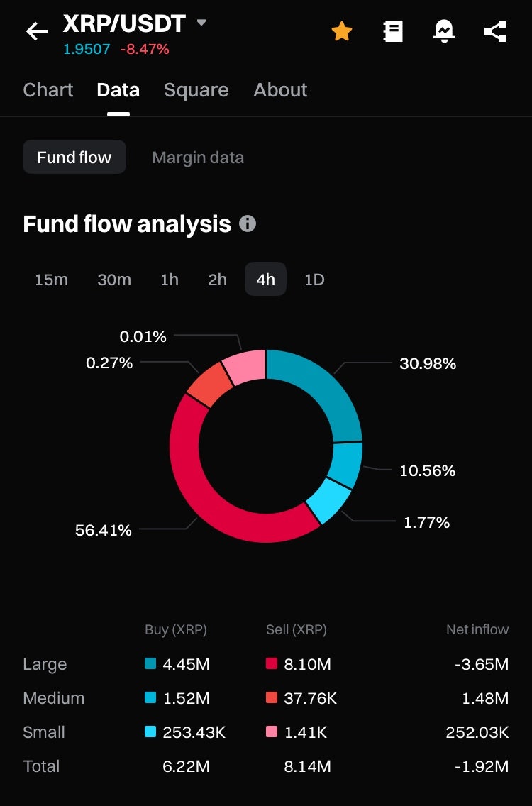Choose the 1D time interval
Image resolution: width=532 pixels, height=806 pixels.
coord(314,280)
